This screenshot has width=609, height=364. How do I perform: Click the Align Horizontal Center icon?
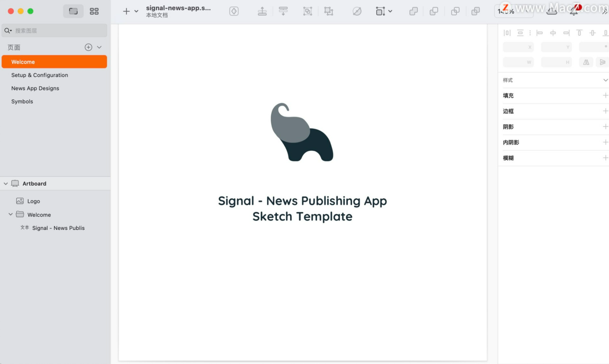[553, 33]
